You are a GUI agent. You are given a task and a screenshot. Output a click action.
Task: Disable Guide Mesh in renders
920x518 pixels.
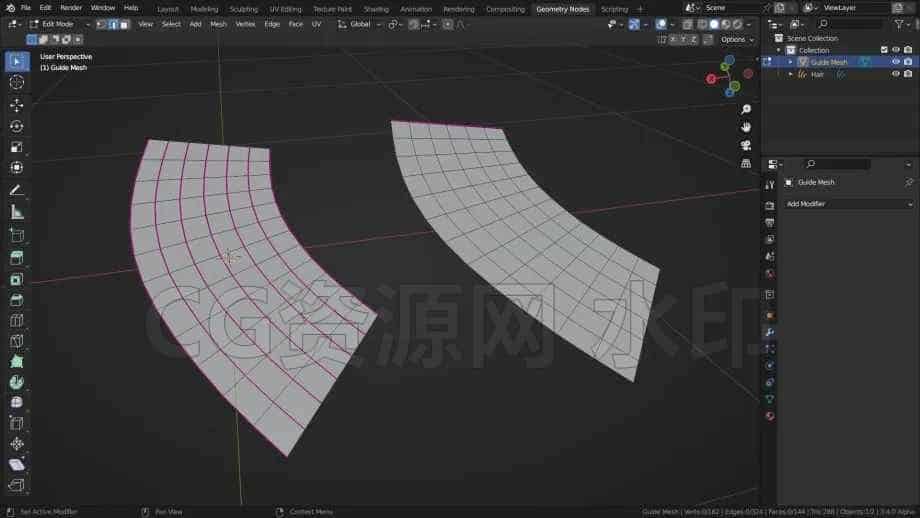[x=908, y=62]
